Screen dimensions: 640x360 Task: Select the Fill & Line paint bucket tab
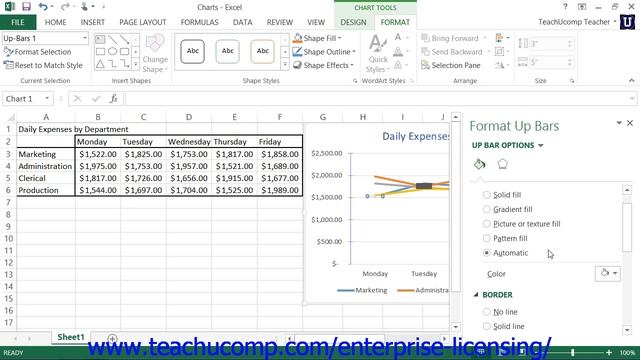(480, 164)
